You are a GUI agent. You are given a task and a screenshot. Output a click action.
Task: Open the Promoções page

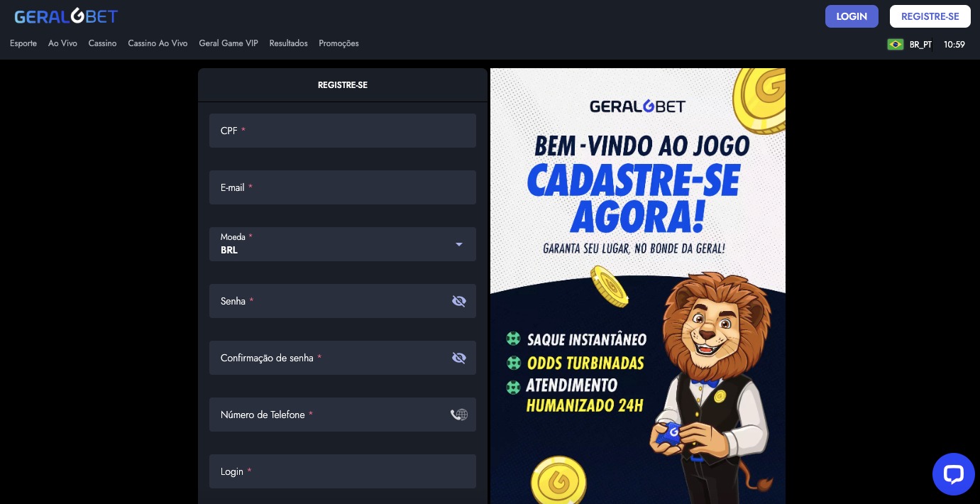(338, 43)
